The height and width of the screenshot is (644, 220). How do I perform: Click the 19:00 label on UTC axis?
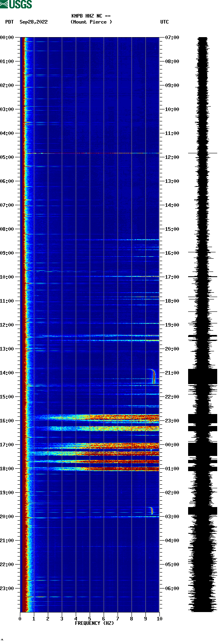click(x=172, y=325)
